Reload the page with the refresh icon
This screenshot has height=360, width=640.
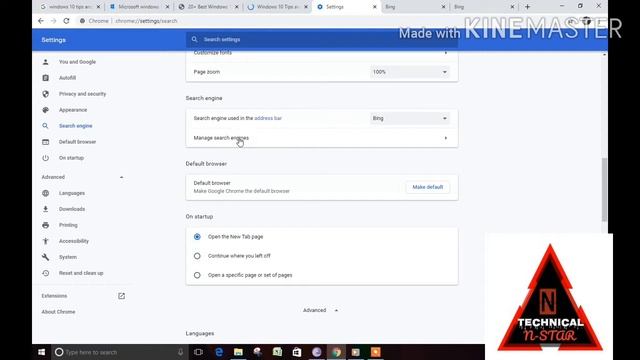pos(66,21)
